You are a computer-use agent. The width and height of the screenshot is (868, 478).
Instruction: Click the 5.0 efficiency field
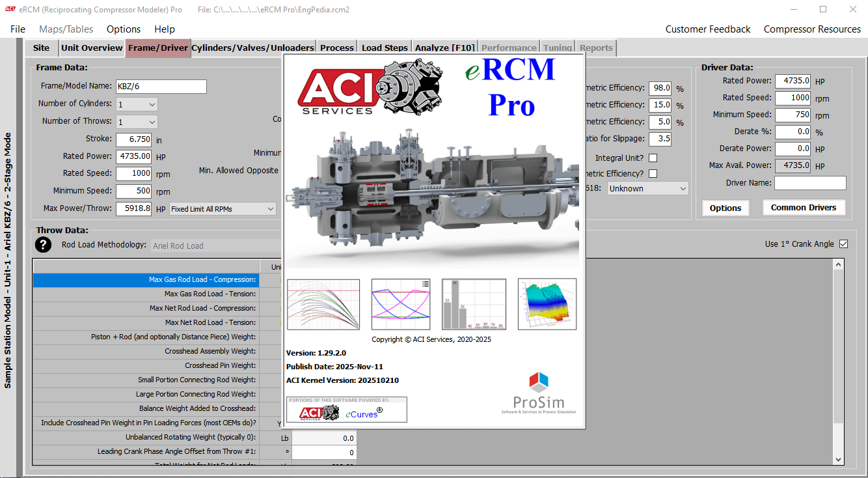point(660,122)
